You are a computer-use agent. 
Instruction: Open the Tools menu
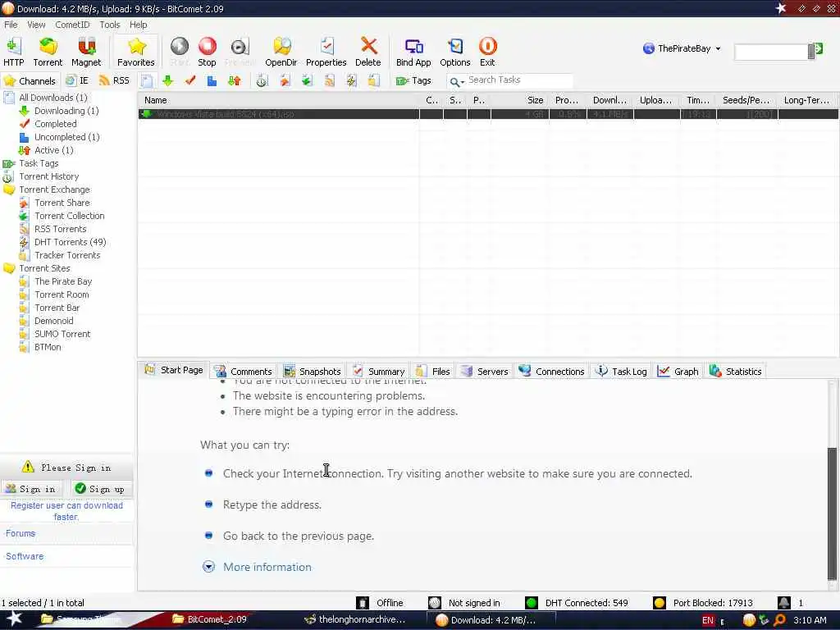110,25
